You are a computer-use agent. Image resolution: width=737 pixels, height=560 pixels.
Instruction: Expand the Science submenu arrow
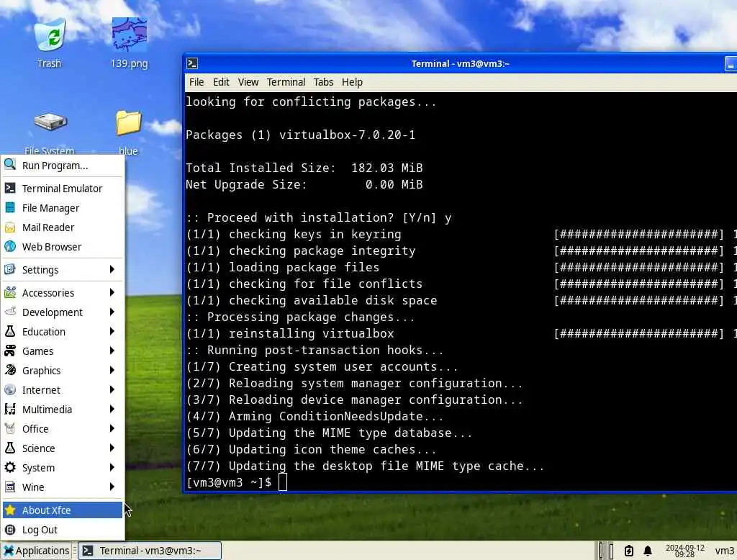coord(112,448)
